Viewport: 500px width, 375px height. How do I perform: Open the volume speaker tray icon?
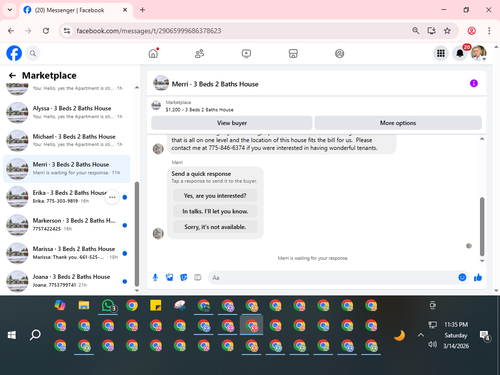click(432, 344)
